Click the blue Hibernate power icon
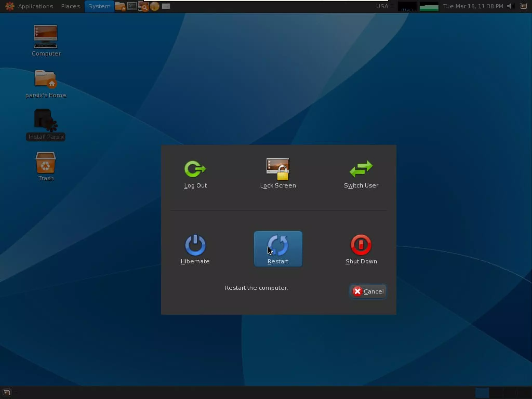The height and width of the screenshot is (399, 532). pyautogui.click(x=195, y=245)
